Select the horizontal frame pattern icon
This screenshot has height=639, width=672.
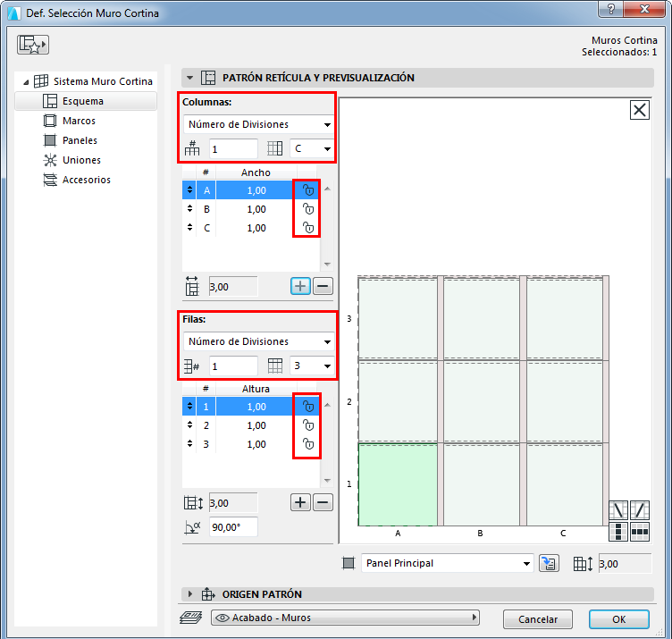[640, 532]
